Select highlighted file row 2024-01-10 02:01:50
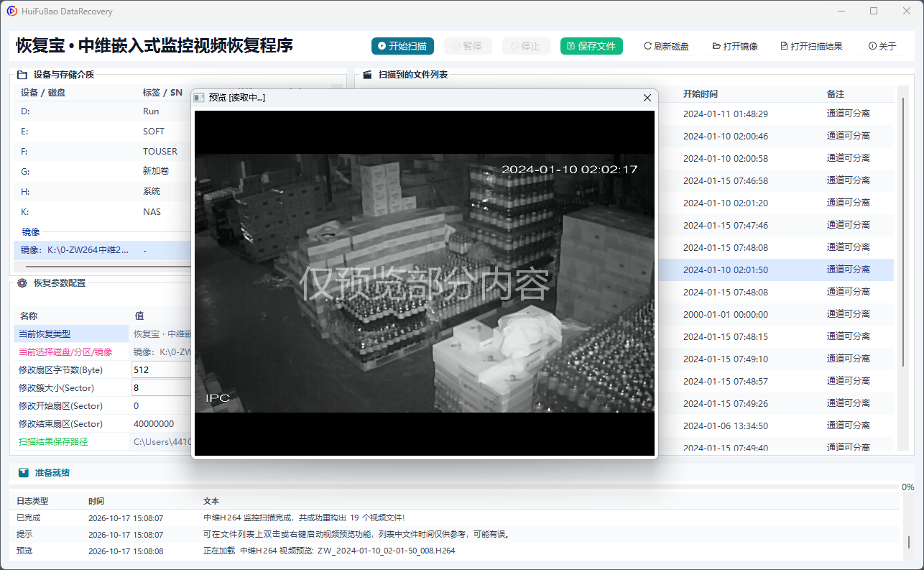This screenshot has width=924, height=570. (775, 270)
